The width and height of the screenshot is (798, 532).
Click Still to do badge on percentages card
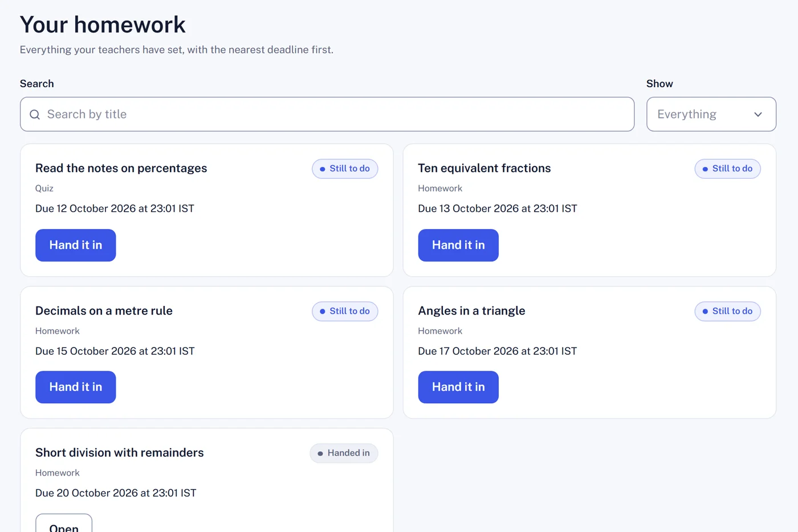(x=345, y=169)
